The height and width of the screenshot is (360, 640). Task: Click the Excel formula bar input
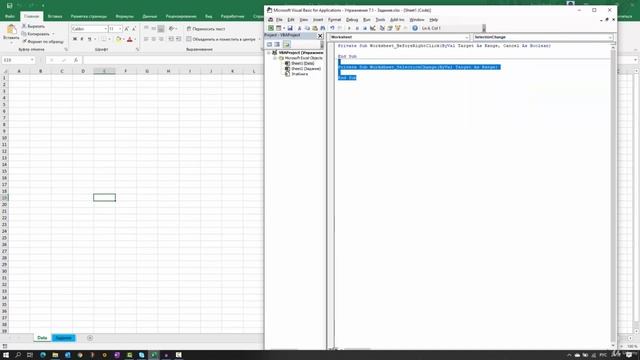point(173,60)
